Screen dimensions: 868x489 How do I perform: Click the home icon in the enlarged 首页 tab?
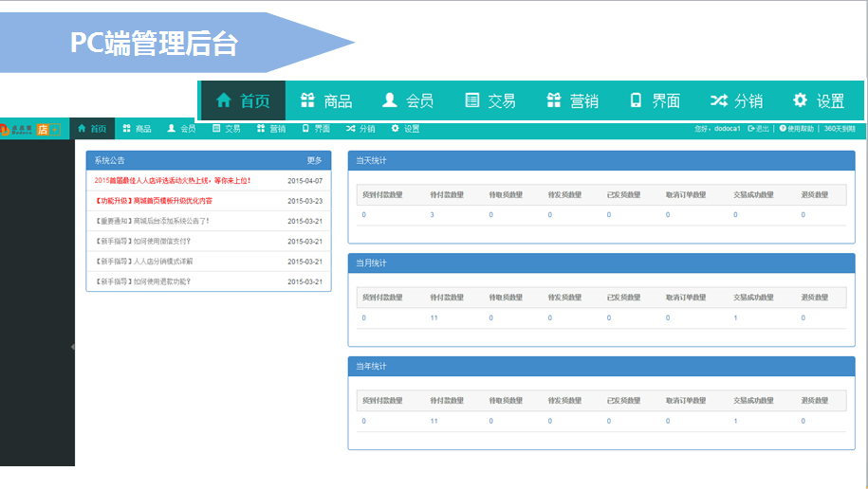[x=224, y=100]
